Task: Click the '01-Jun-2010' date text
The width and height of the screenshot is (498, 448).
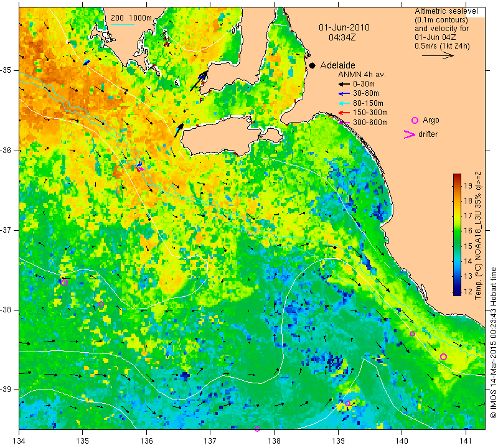Action: [344, 27]
